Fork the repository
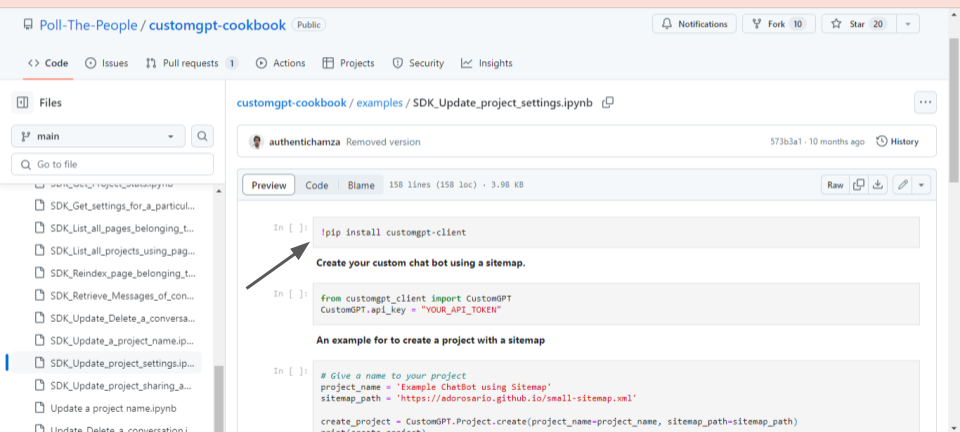 779,24
